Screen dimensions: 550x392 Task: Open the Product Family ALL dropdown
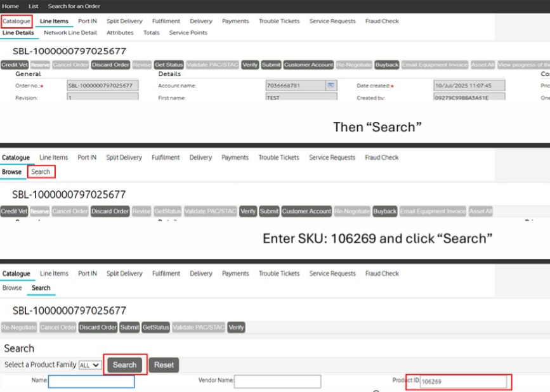(x=89, y=365)
